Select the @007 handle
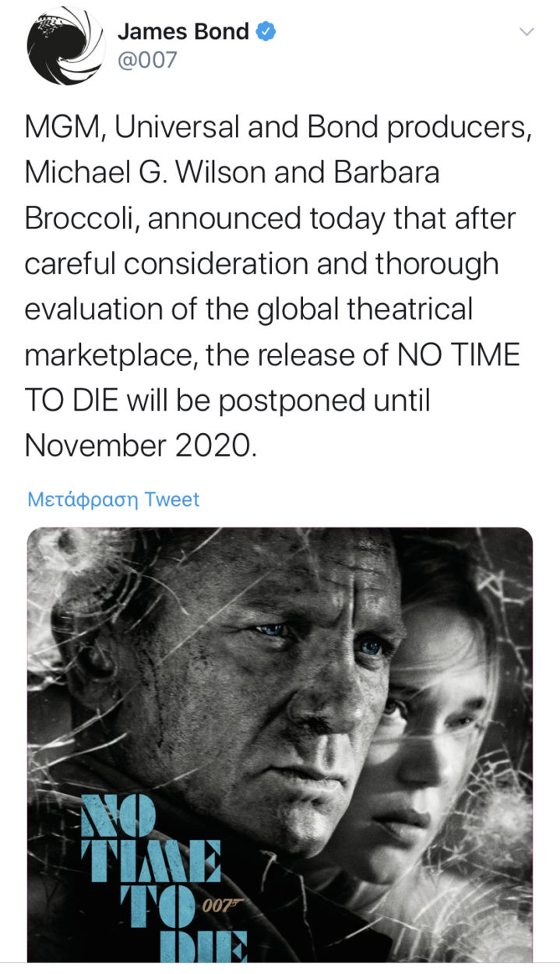The width and height of the screenshot is (560, 974). pyautogui.click(x=147, y=61)
